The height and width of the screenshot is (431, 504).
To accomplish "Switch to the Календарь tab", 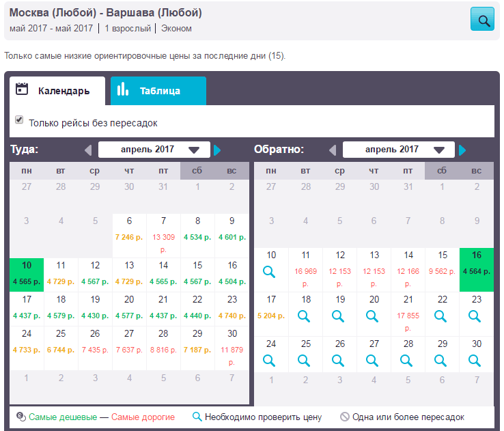I will (x=57, y=91).
